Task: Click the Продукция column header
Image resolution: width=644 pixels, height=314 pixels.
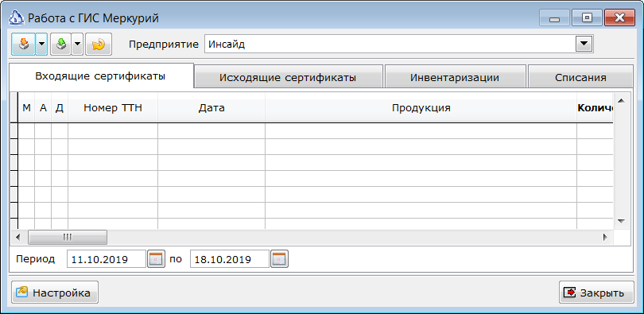Action: click(421, 108)
